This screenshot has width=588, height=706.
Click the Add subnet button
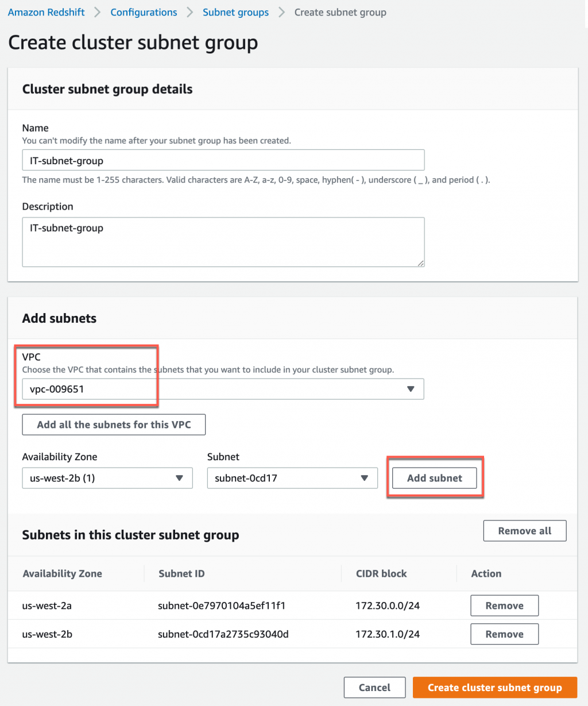tap(434, 478)
